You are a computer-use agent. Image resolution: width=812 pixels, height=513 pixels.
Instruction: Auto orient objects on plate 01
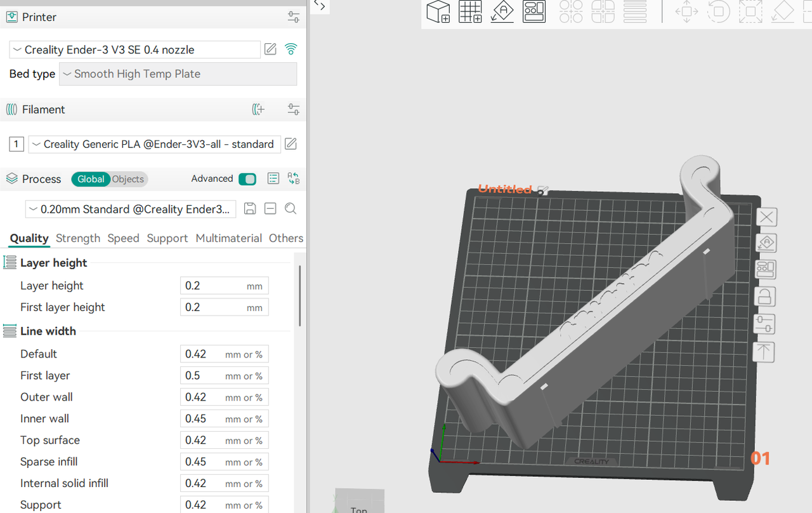pos(766,243)
